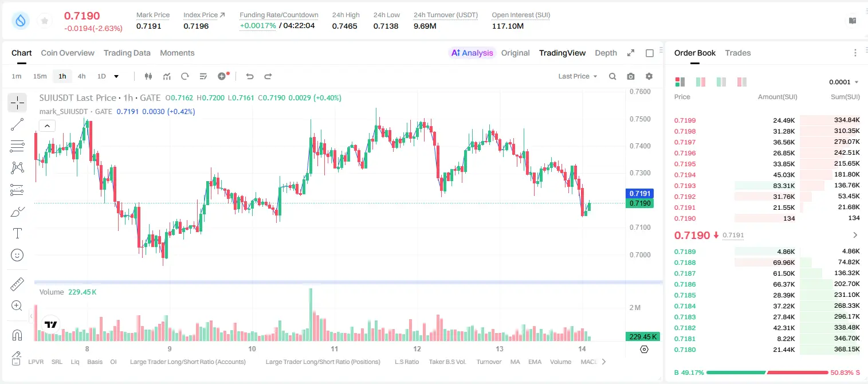
Task: Select the trend line drawing tool
Action: 17,124
